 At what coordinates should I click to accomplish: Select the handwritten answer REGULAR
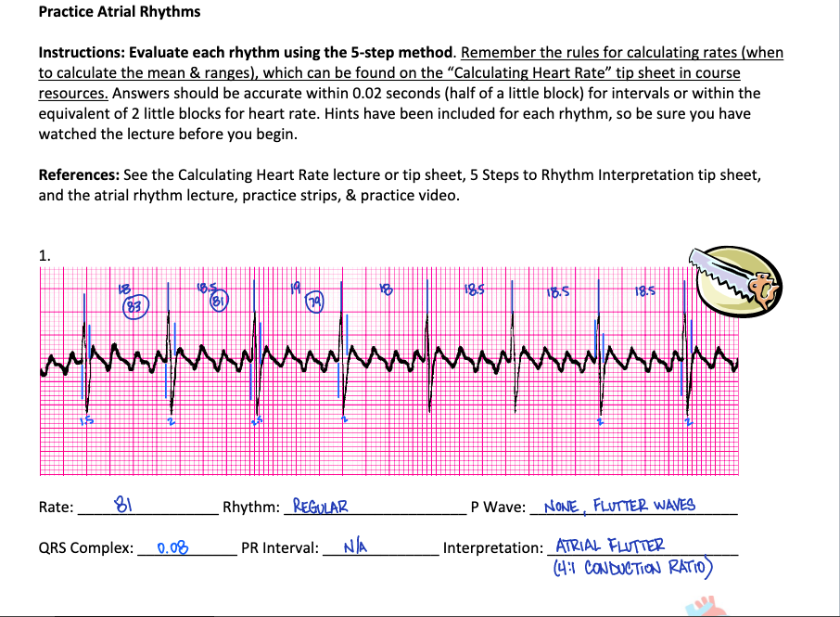click(x=319, y=506)
